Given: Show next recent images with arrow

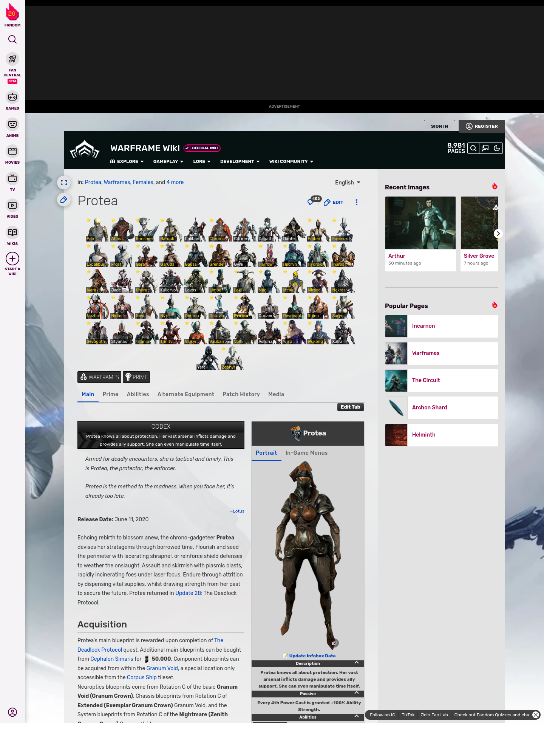Looking at the screenshot, I should click(498, 234).
